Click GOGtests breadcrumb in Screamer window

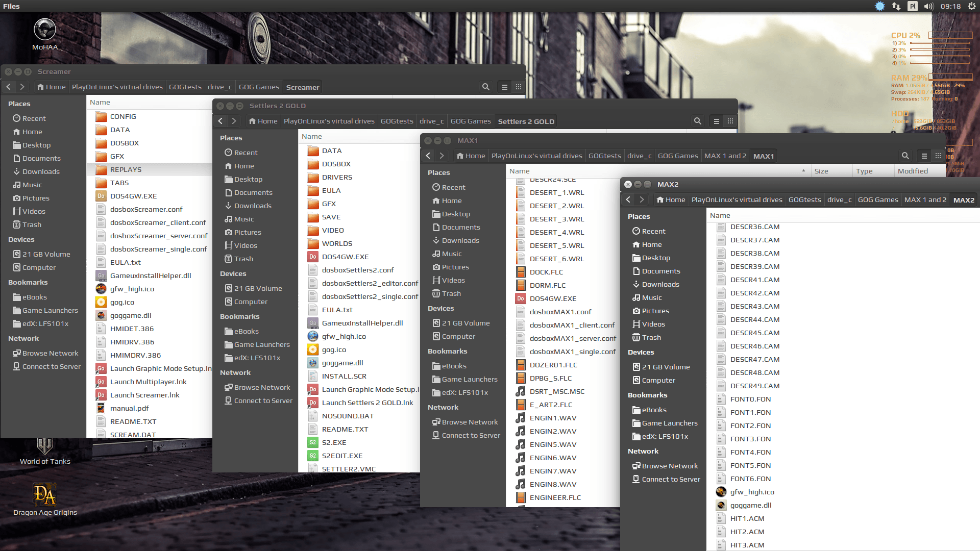click(185, 87)
